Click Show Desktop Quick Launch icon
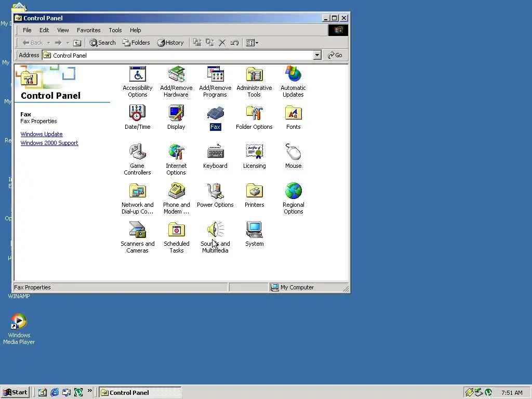Screen dimensions: 532x399 43,393
